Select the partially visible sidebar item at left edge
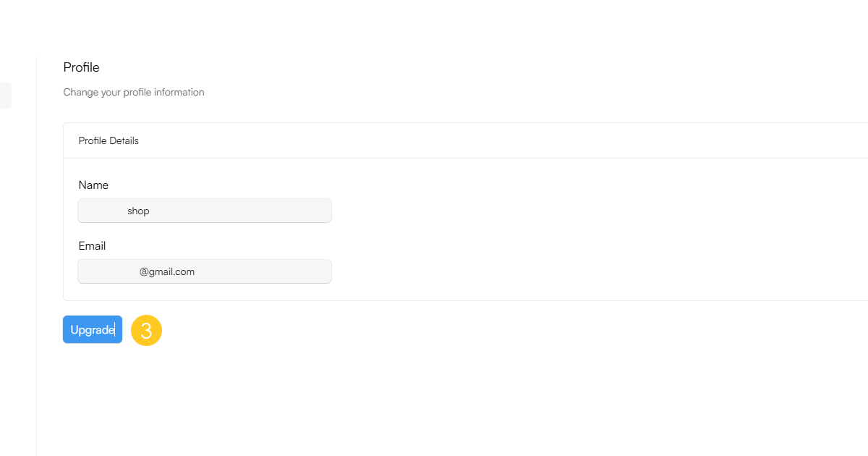Screen dimensions: 868x456 pyautogui.click(x=5, y=96)
